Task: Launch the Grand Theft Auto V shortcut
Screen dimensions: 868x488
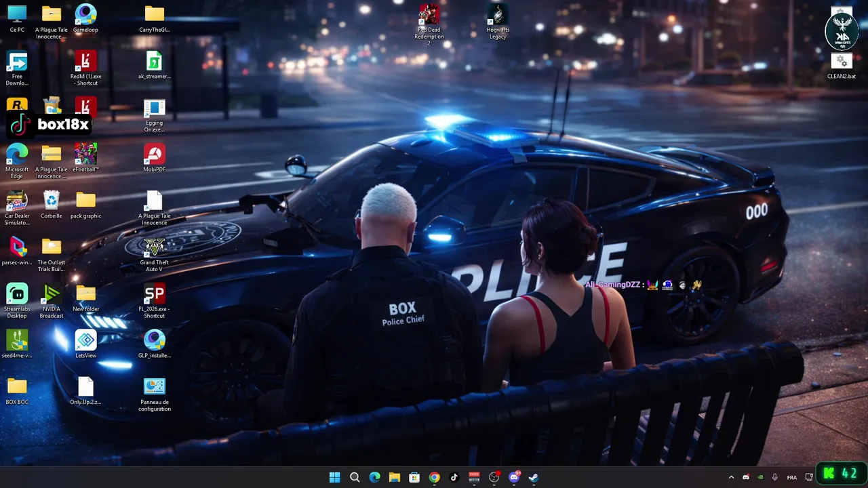Action: 154,255
